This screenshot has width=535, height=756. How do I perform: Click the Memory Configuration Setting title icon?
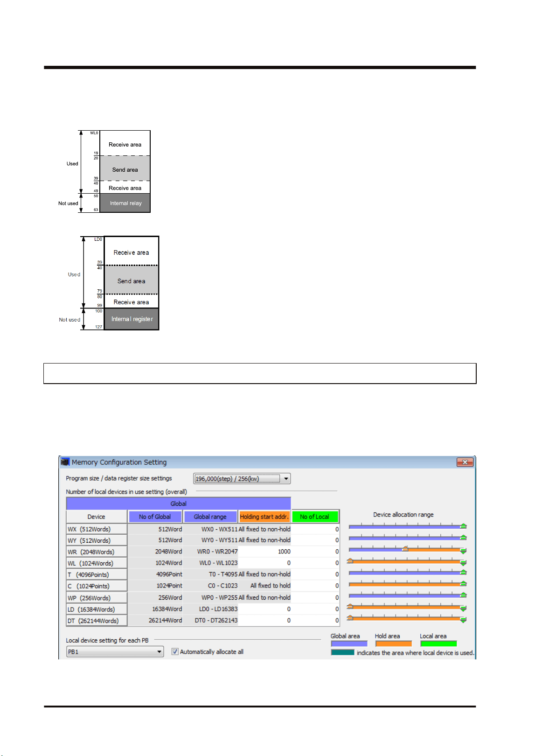65,462
